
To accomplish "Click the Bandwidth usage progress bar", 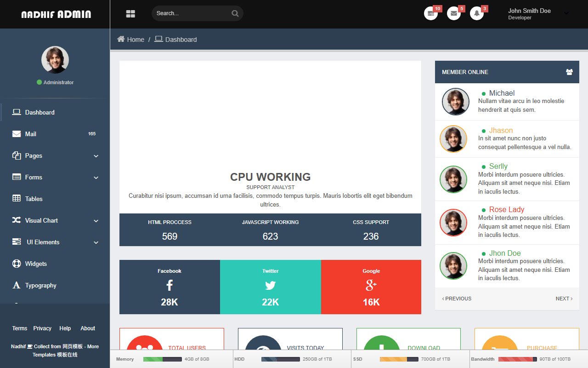I will 518,359.
